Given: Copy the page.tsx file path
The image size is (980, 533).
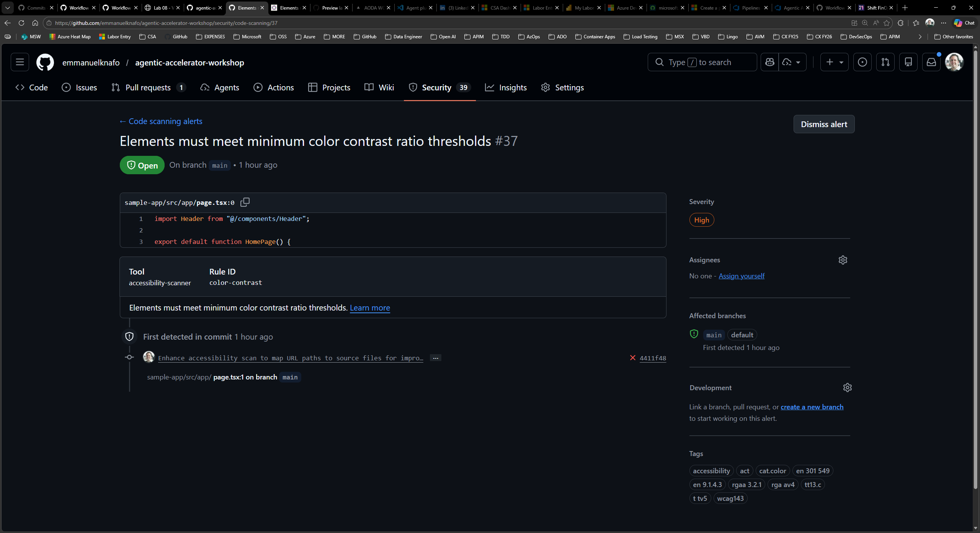Looking at the screenshot, I should (x=245, y=202).
